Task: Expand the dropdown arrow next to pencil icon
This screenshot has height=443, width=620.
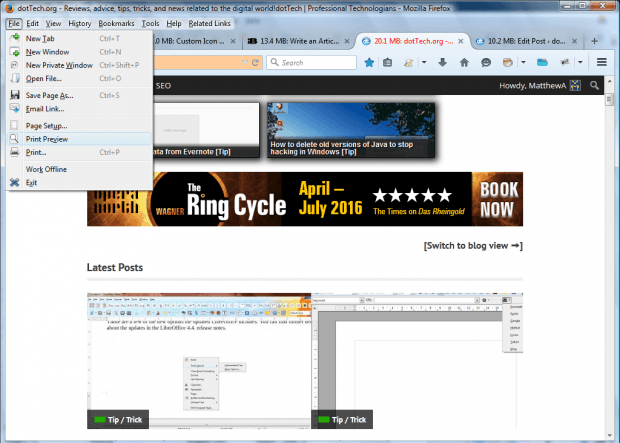Action: pos(424,62)
